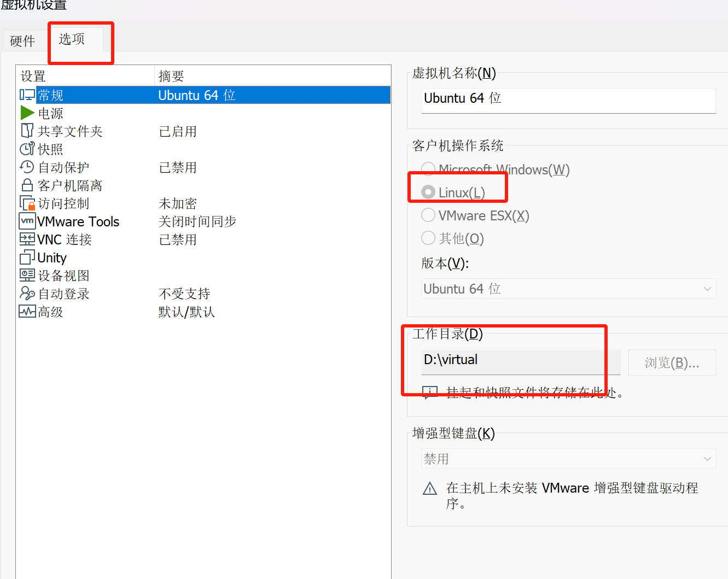Click the 浏览(B)... button
Screen dimensions: 728x579
point(672,363)
